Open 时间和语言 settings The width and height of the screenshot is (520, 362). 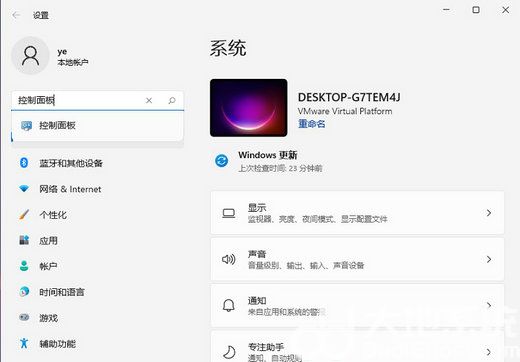tap(62, 292)
